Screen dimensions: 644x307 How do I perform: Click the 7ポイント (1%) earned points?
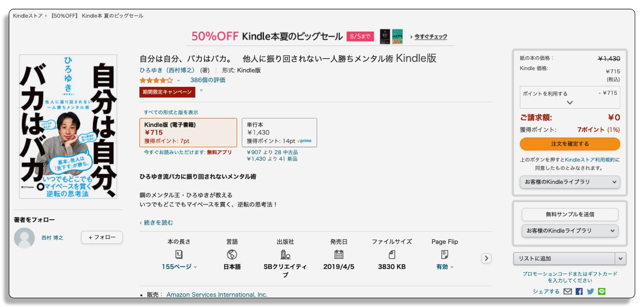tap(599, 130)
